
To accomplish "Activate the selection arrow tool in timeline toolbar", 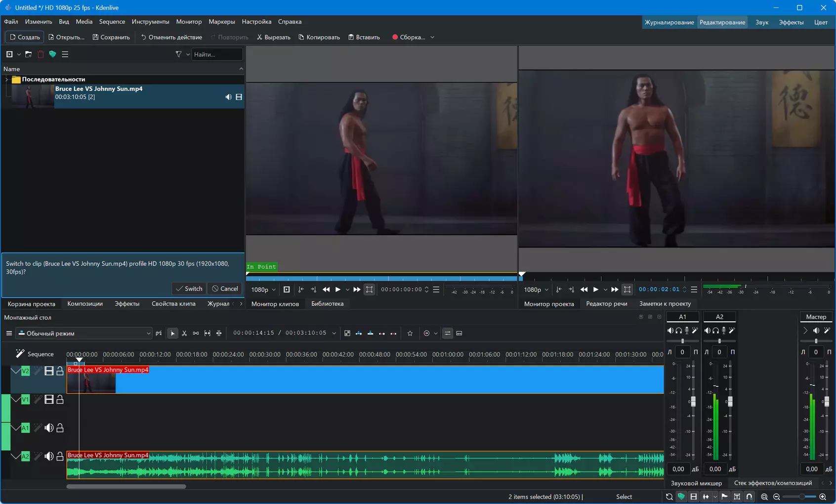I will coord(172,334).
